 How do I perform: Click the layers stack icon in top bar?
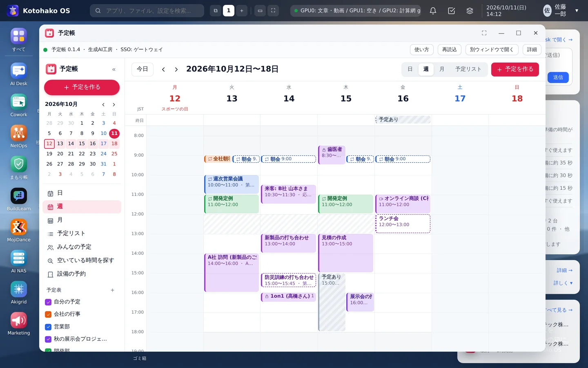(470, 11)
